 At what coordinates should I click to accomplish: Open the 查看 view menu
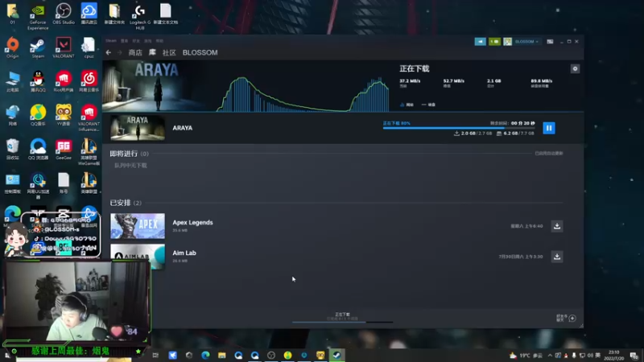pos(125,41)
